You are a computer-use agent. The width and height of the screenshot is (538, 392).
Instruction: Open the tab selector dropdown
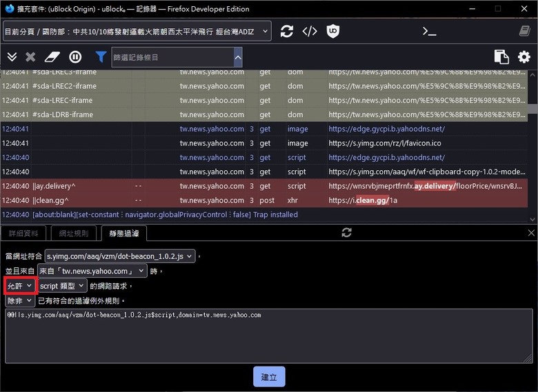(137, 31)
